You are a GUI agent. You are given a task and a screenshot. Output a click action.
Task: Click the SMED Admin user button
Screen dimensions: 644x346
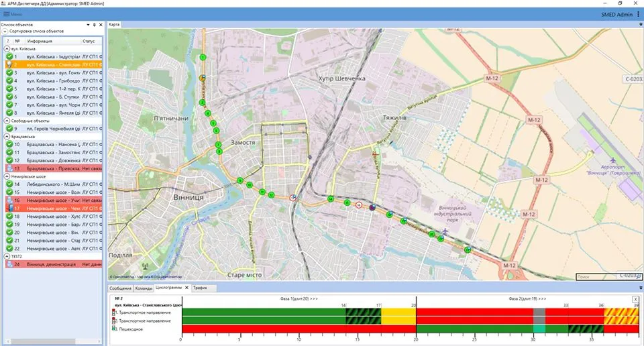pyautogui.click(x=617, y=14)
